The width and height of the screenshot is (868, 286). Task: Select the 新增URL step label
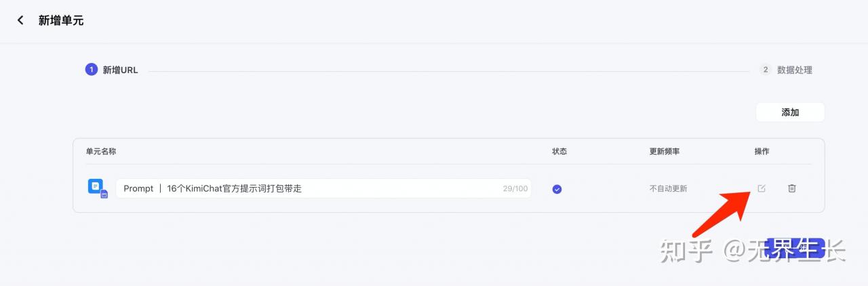click(x=120, y=70)
